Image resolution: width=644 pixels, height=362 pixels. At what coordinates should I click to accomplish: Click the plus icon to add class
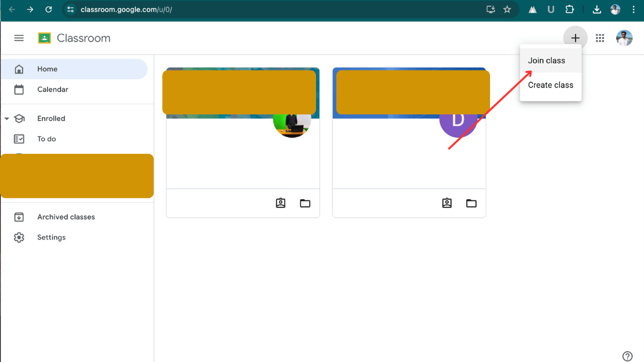575,38
